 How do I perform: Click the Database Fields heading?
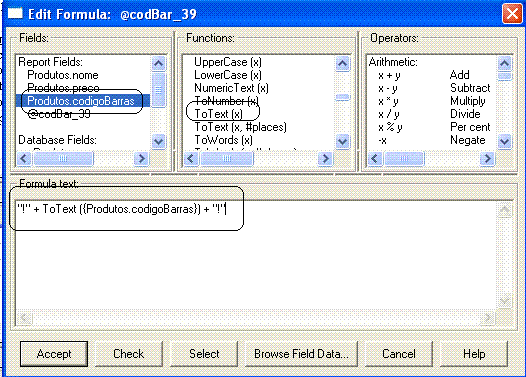(57, 140)
